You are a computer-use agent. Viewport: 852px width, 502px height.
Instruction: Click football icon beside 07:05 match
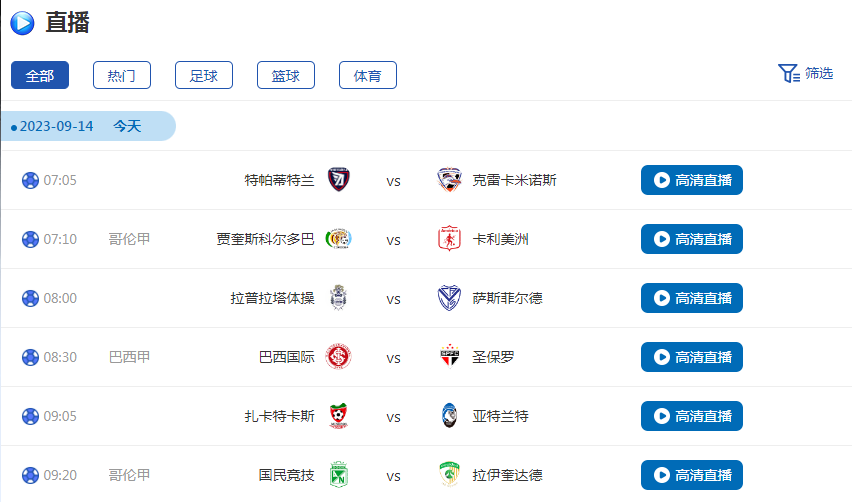[30, 180]
